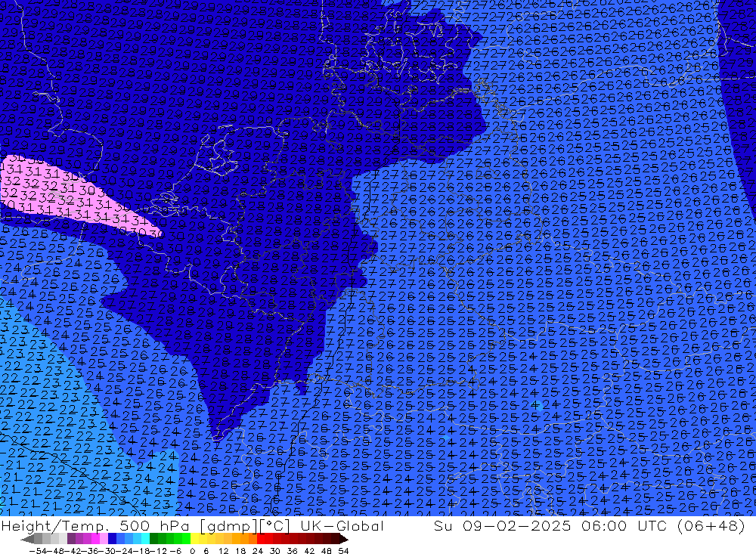Screen dimensions: 756x554
Task: Select the date Su 09-02-2025 06:00 UTC
Action: tap(549, 526)
